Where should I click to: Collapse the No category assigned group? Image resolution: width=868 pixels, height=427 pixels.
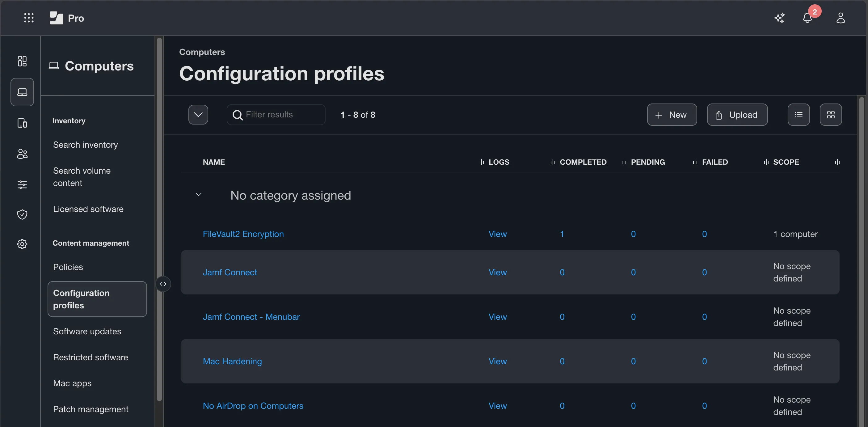click(199, 194)
